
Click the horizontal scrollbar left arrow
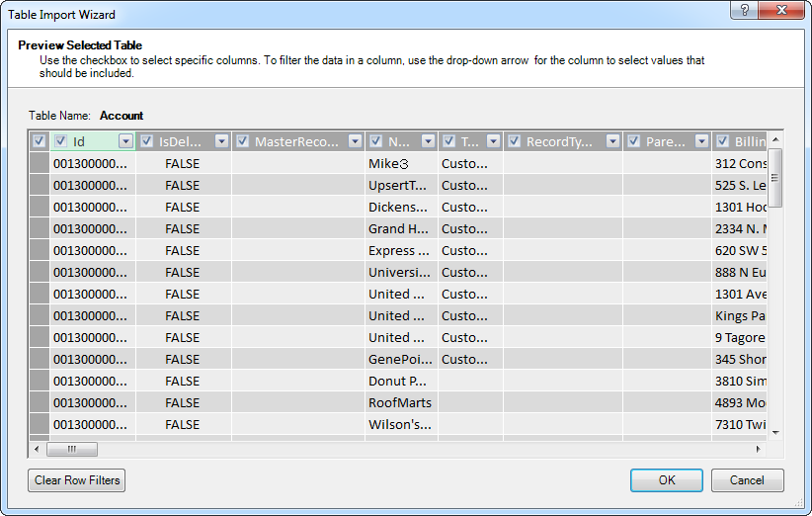point(37,449)
